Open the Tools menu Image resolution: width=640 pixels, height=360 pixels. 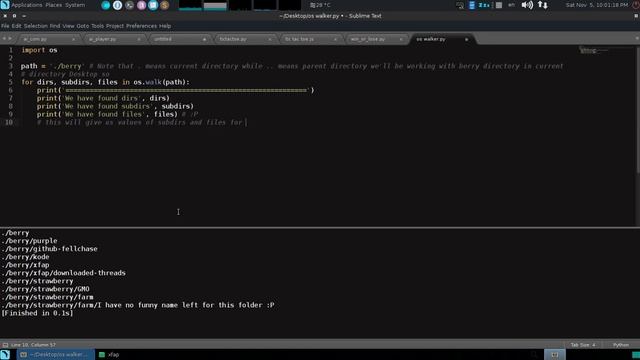click(x=97, y=26)
